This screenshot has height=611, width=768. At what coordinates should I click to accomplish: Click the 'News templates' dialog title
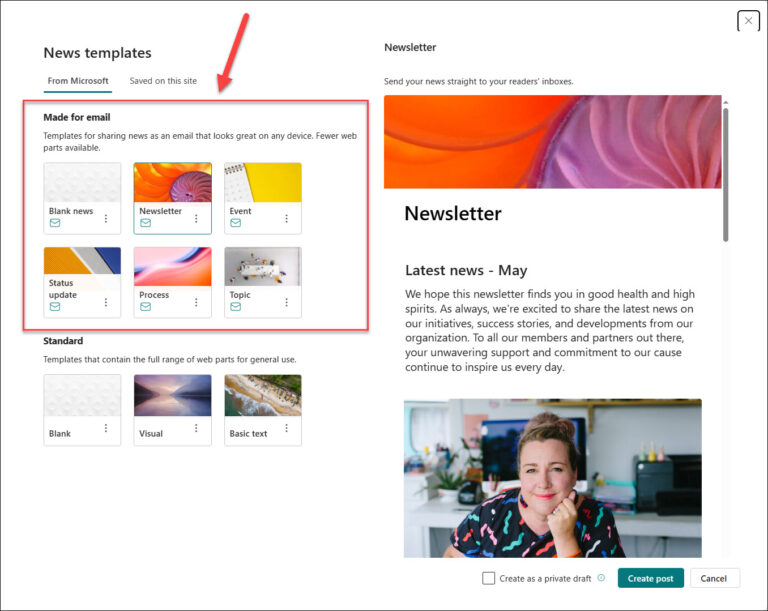[x=97, y=52]
